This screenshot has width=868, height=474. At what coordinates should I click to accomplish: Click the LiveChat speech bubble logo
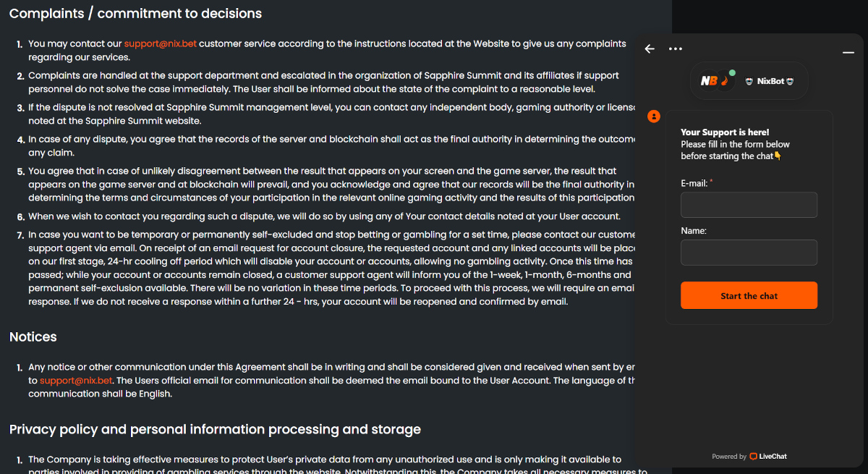pyautogui.click(x=754, y=457)
